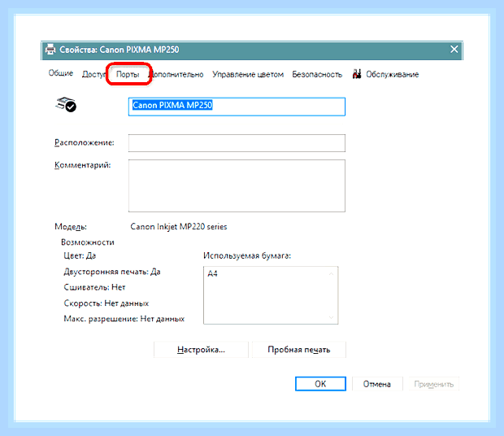Image resolution: width=504 pixels, height=436 pixels.
Task: Click the Скорость: Нет данных text
Action: pyautogui.click(x=106, y=303)
